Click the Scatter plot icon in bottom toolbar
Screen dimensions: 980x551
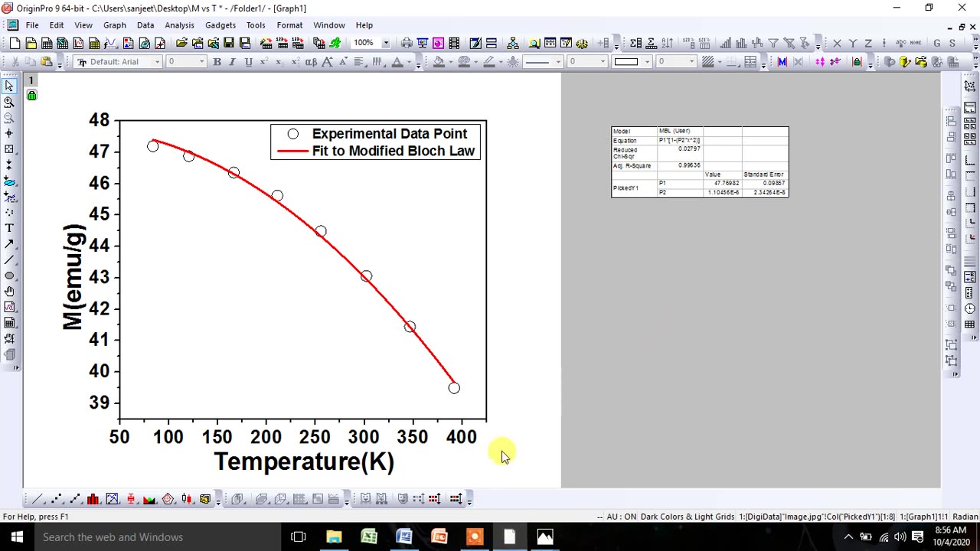pyautogui.click(x=56, y=499)
